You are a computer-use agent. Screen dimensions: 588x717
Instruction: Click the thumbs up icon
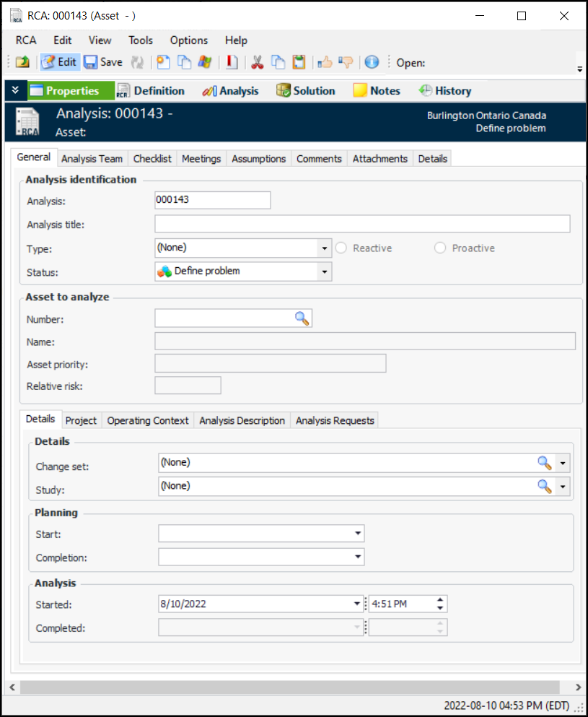click(325, 62)
